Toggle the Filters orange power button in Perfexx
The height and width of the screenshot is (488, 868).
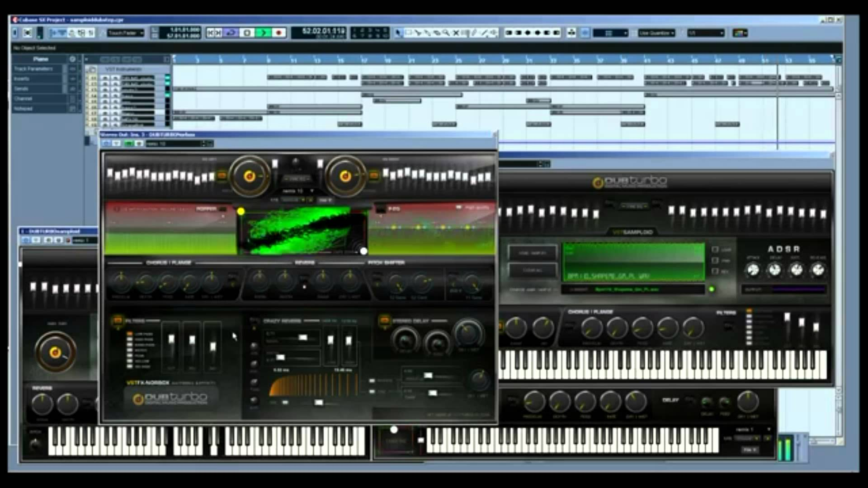(118, 321)
